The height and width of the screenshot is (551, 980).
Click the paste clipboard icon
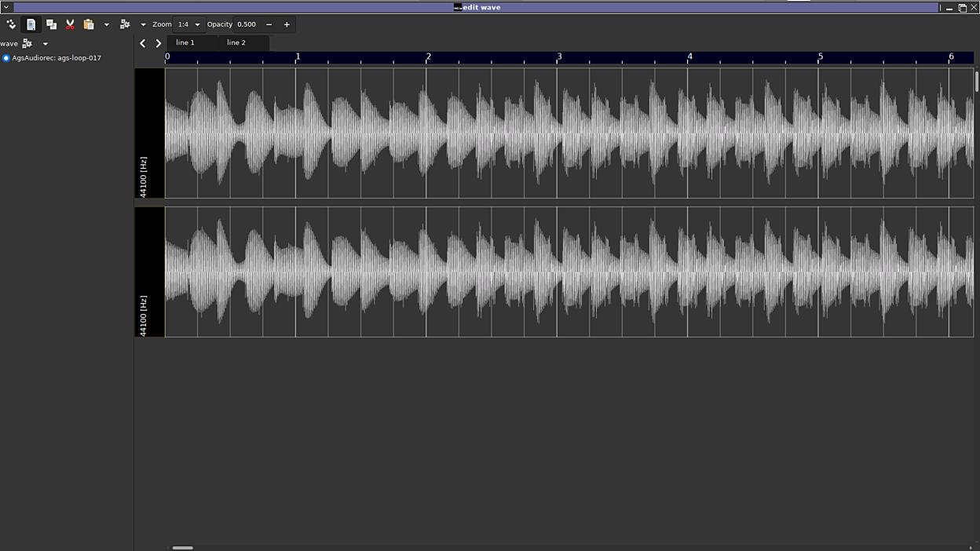point(89,24)
